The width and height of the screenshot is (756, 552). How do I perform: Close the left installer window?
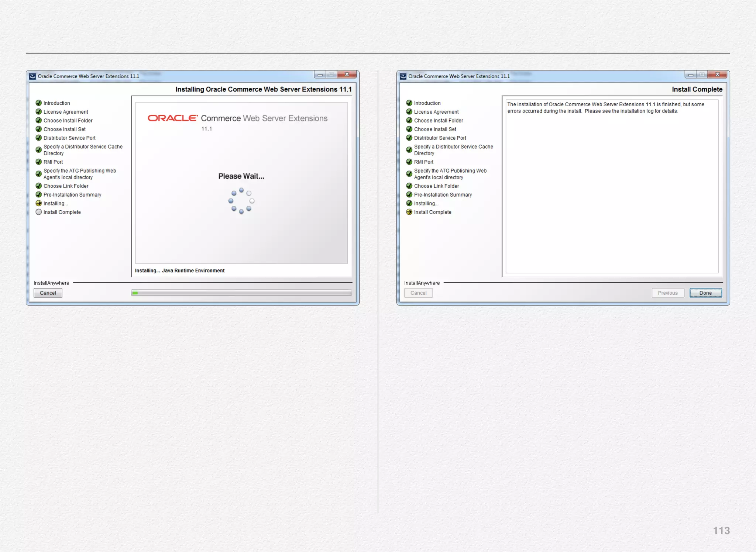tap(347, 75)
